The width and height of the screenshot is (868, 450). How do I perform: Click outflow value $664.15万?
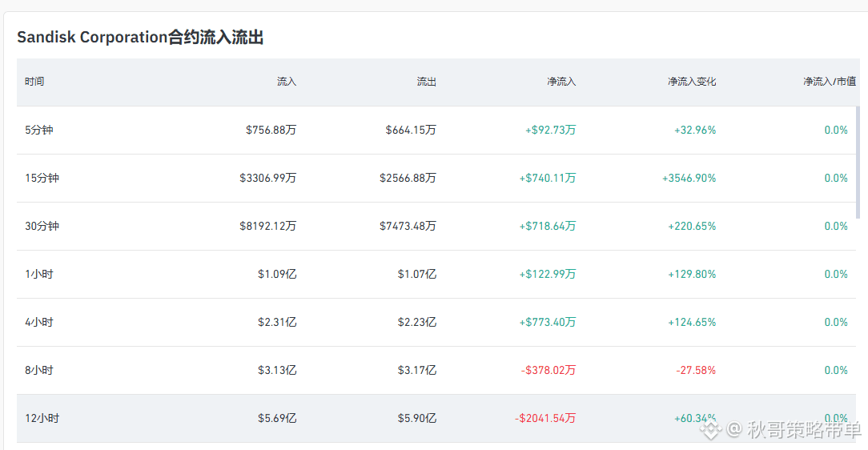click(x=411, y=130)
